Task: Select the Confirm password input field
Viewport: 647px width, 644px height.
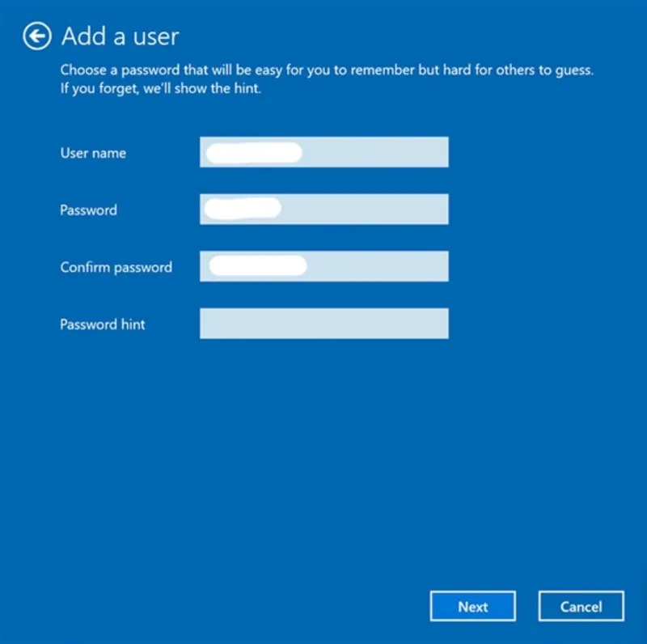Action: [323, 266]
